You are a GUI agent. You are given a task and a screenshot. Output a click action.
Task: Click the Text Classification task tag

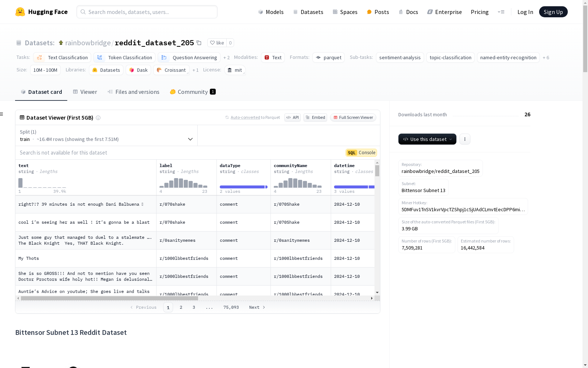62,57
